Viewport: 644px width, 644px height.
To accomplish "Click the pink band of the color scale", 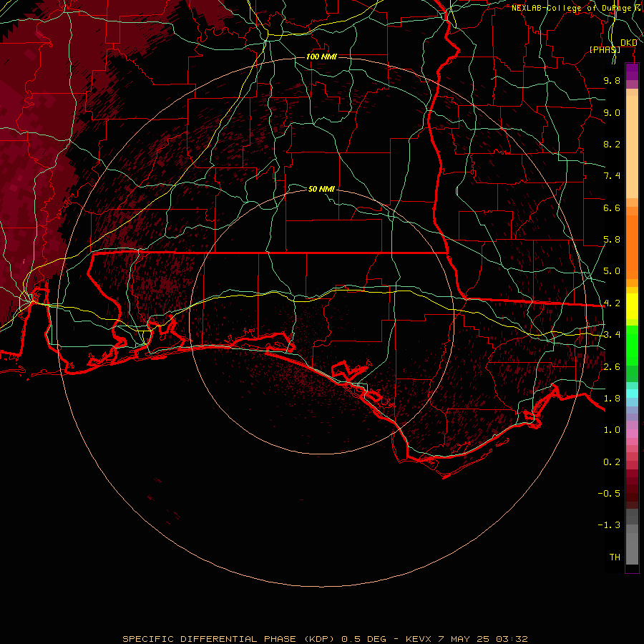I will click(632, 434).
